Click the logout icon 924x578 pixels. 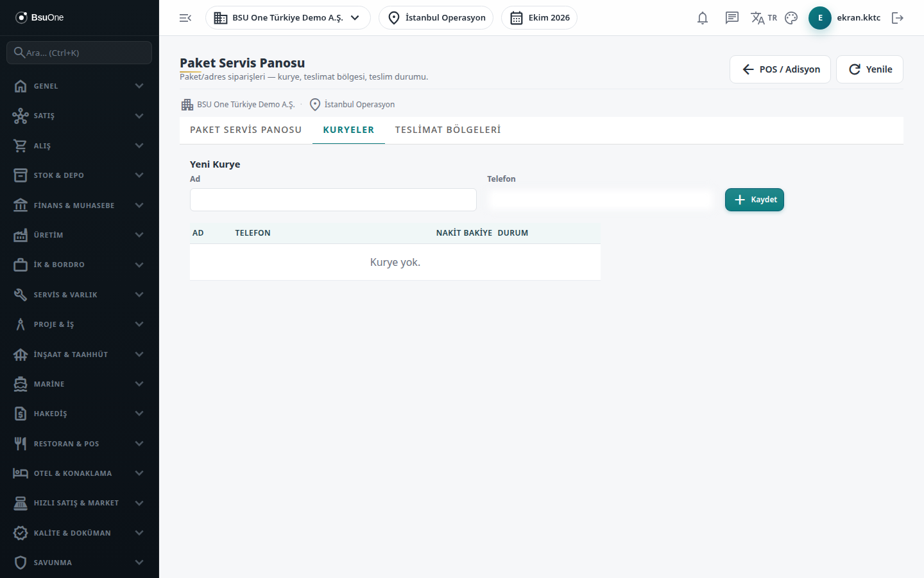coord(898,18)
